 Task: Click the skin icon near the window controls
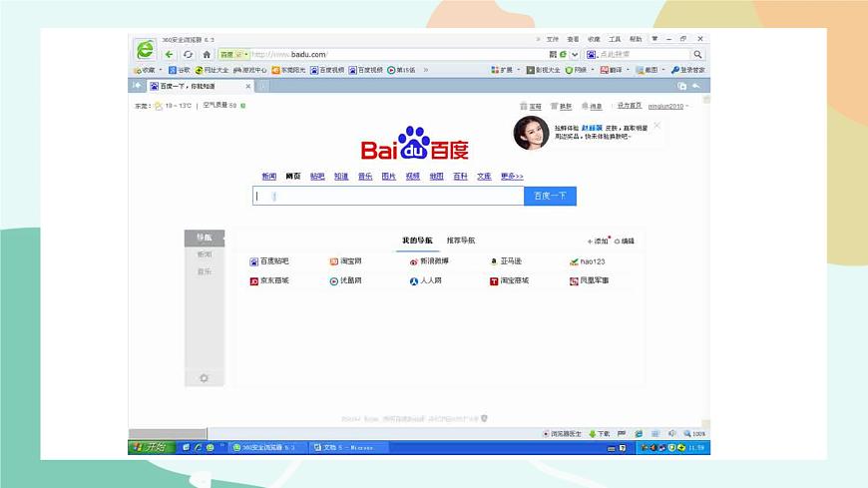pos(654,39)
